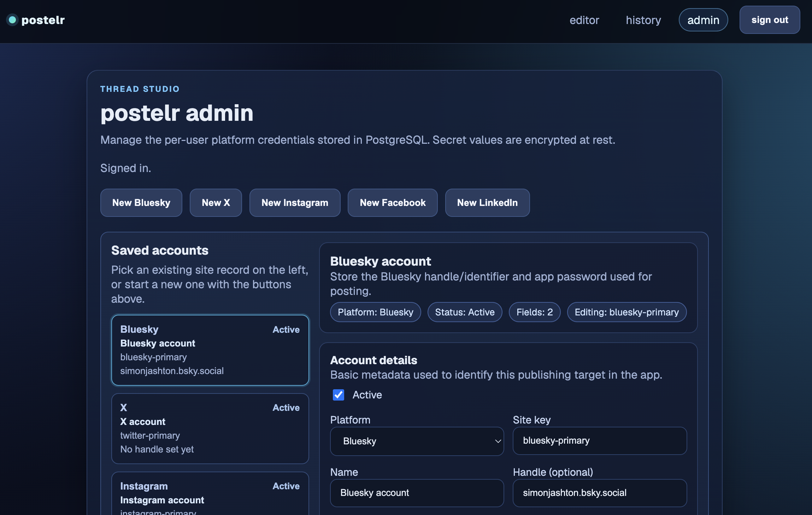The width and height of the screenshot is (812, 515).
Task: Click the 'Bluesky account' panel heading
Action: point(381,261)
